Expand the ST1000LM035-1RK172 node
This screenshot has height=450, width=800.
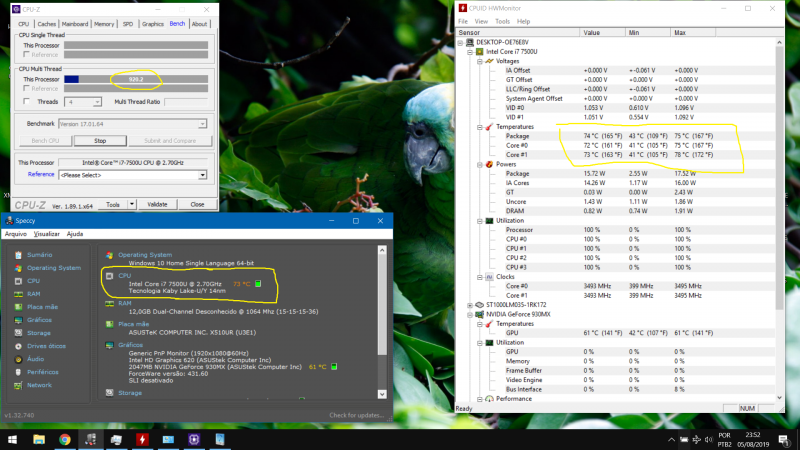pos(470,305)
